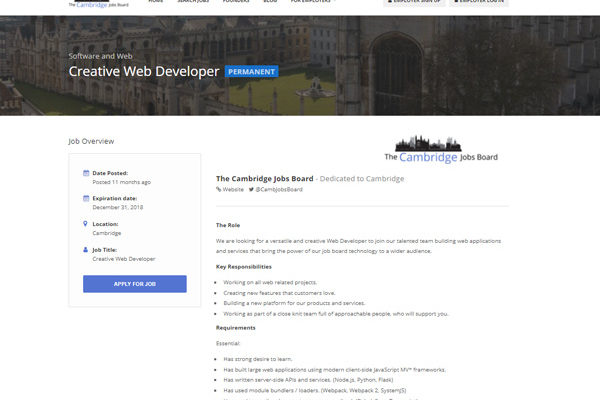Viewport: 600px width, 400px height.
Task: Click the 'Requirements' heading
Action: point(236,328)
